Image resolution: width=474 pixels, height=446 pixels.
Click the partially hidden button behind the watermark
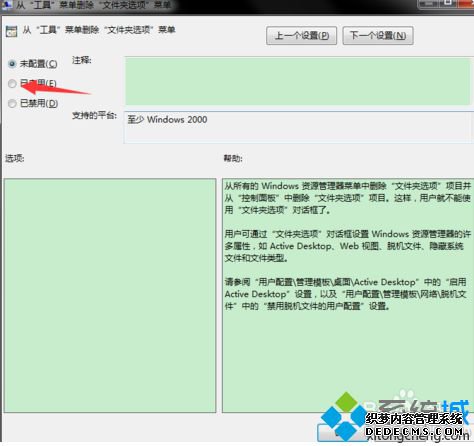pyautogui.click(x=343, y=433)
